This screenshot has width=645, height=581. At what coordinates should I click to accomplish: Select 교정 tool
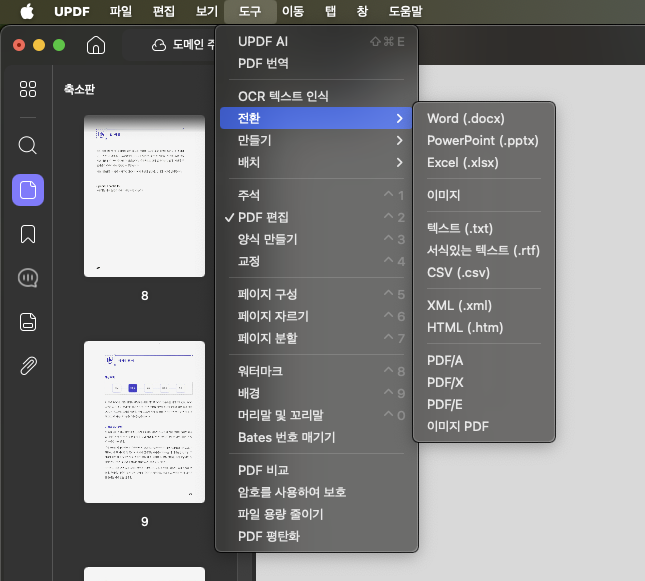316,261
